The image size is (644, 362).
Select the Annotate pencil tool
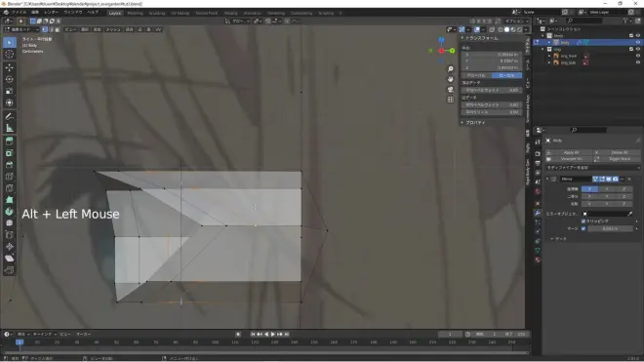pos(10,117)
